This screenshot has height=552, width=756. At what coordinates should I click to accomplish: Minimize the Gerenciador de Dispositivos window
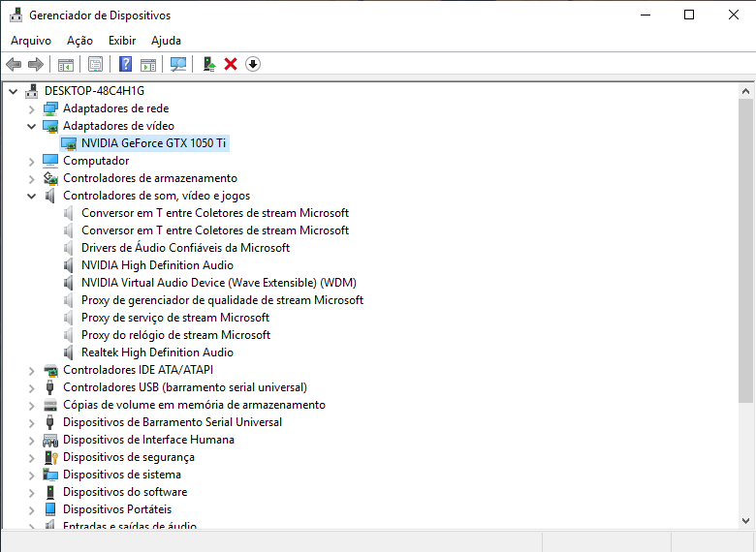[x=646, y=15]
